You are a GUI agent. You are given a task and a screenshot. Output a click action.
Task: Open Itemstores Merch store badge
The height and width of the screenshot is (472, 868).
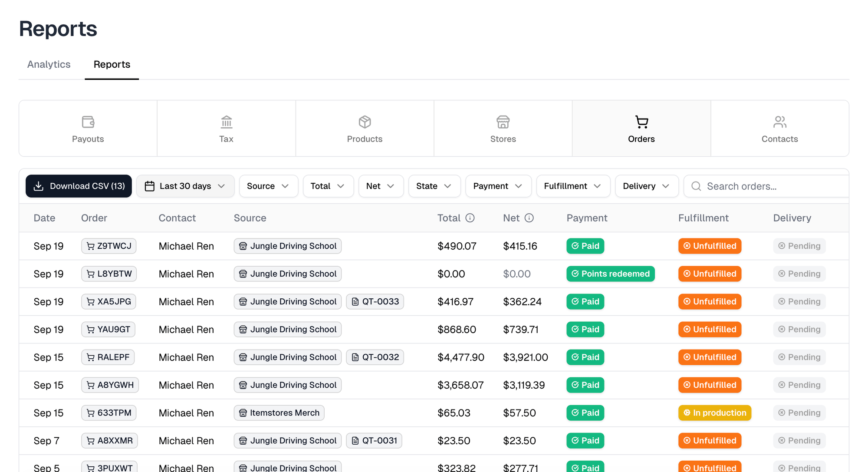pos(279,413)
